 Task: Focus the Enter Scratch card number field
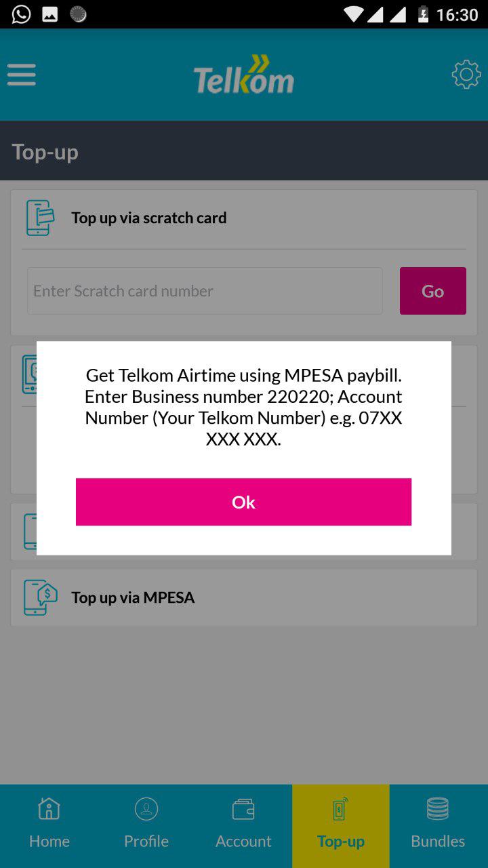[x=205, y=291]
